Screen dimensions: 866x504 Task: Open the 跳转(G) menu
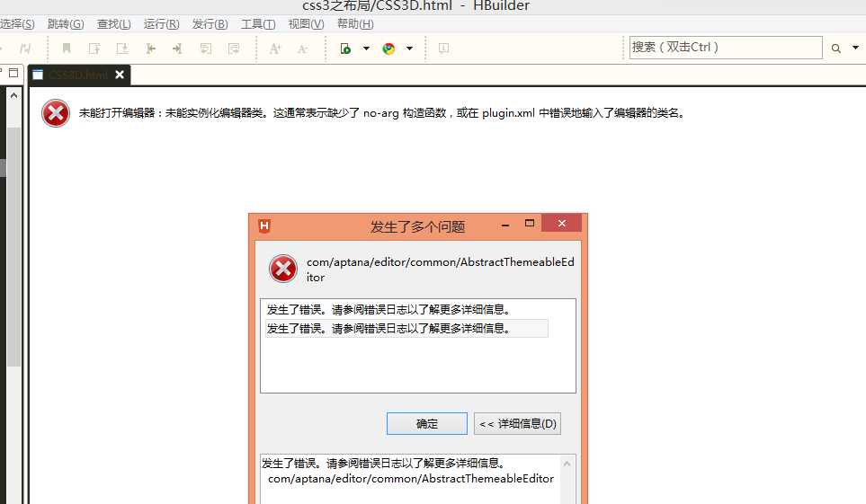click(x=66, y=24)
